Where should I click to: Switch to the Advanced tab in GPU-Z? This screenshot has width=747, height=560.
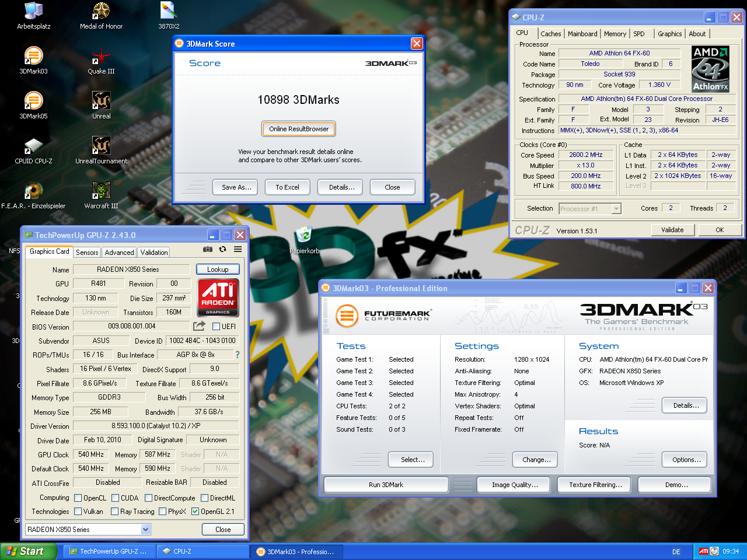click(x=119, y=253)
